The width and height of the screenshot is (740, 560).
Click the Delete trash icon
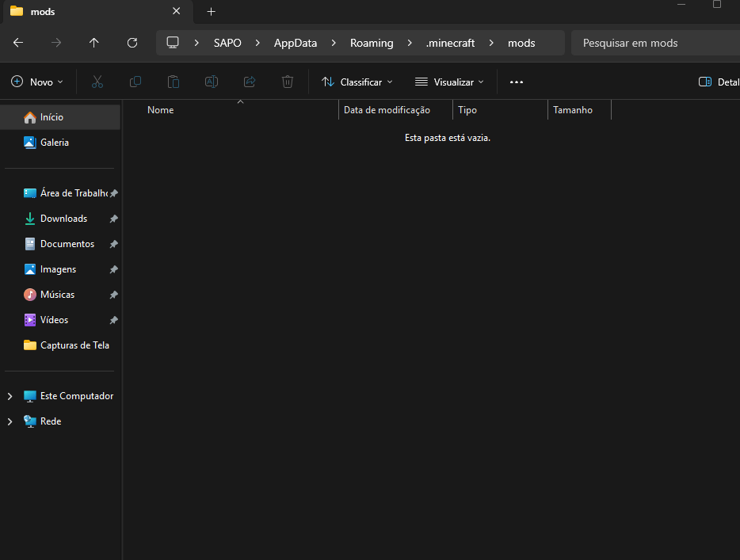click(x=288, y=82)
